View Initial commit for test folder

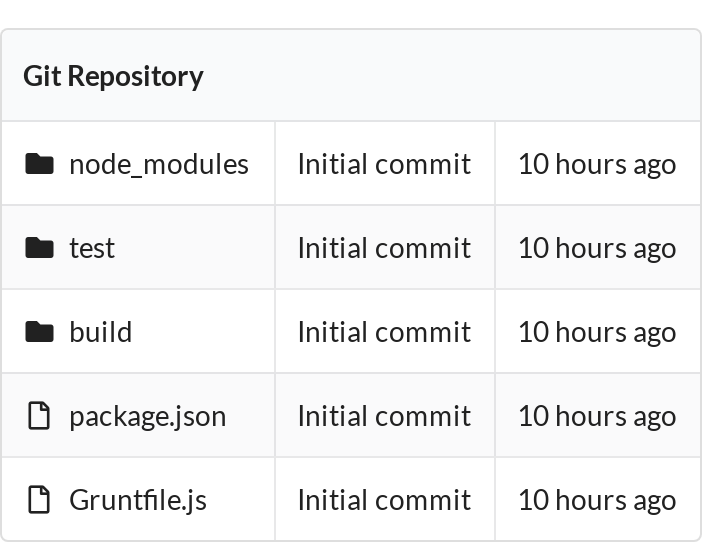click(384, 248)
